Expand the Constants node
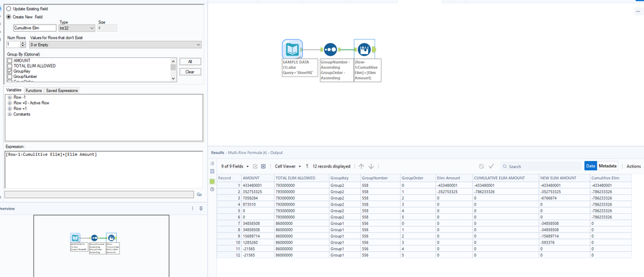 click(x=10, y=115)
